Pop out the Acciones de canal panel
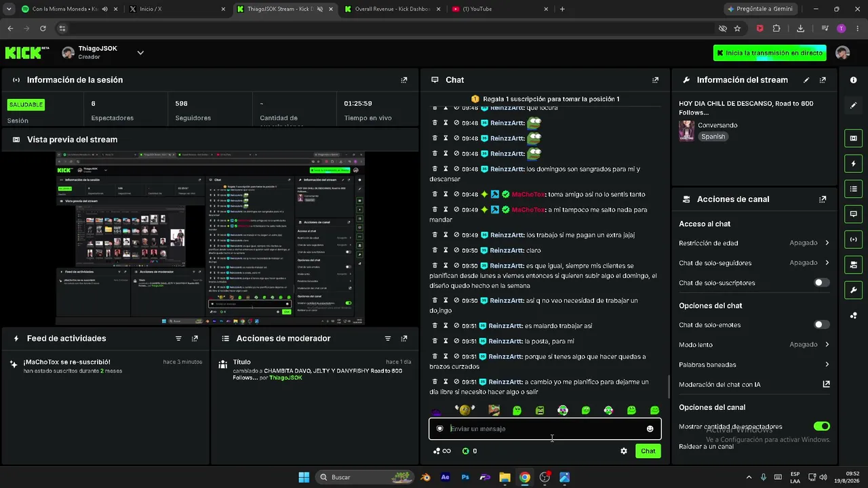 823,199
